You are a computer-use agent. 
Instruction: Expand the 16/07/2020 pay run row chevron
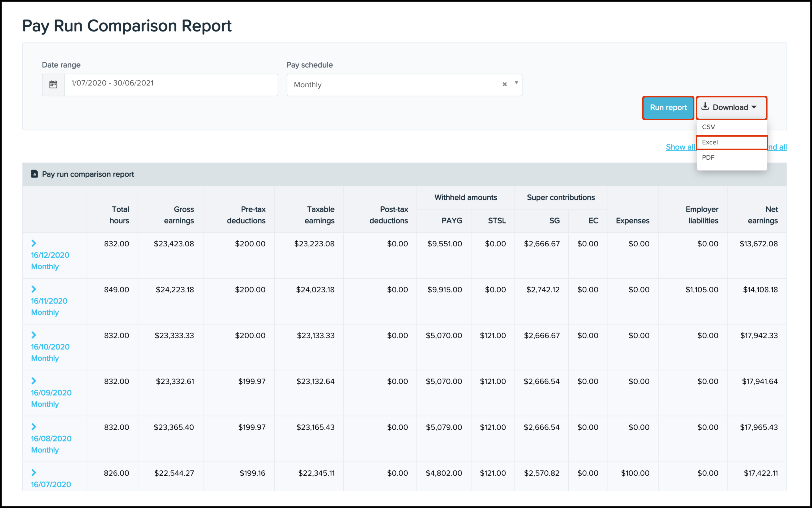tap(34, 473)
